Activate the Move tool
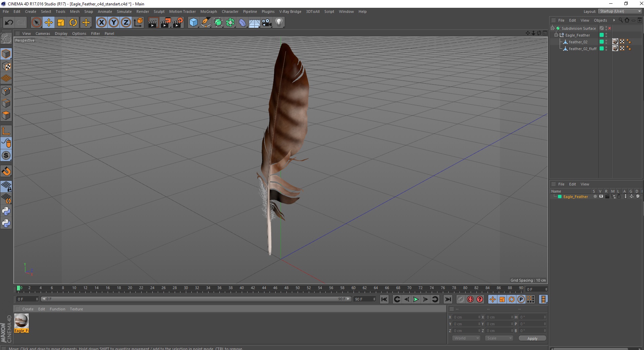The width and height of the screenshot is (644, 350). pos(48,23)
